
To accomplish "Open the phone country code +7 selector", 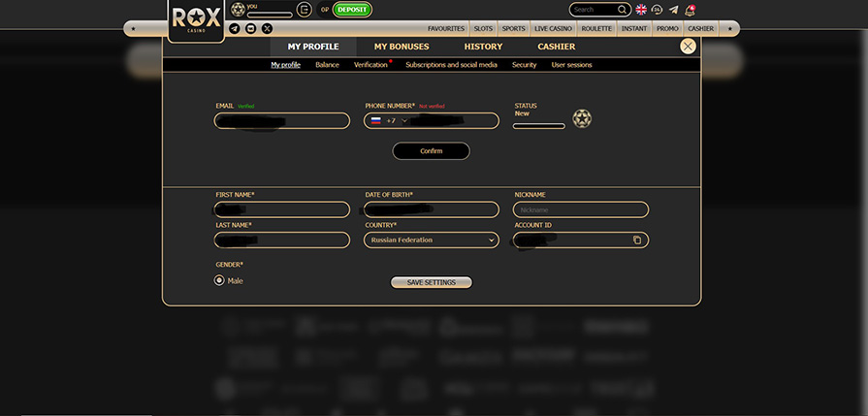I will (387, 121).
